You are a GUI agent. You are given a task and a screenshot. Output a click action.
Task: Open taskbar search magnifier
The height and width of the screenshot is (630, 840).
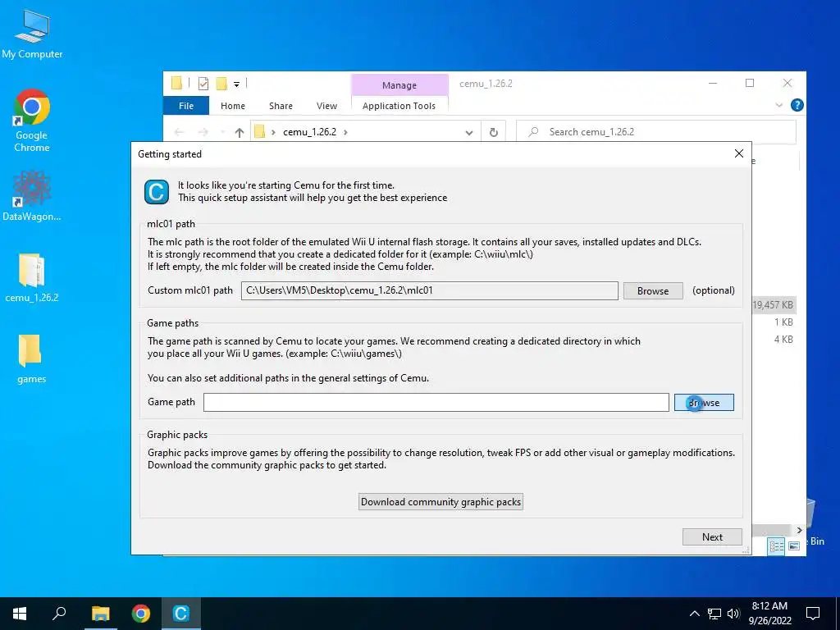point(59,614)
